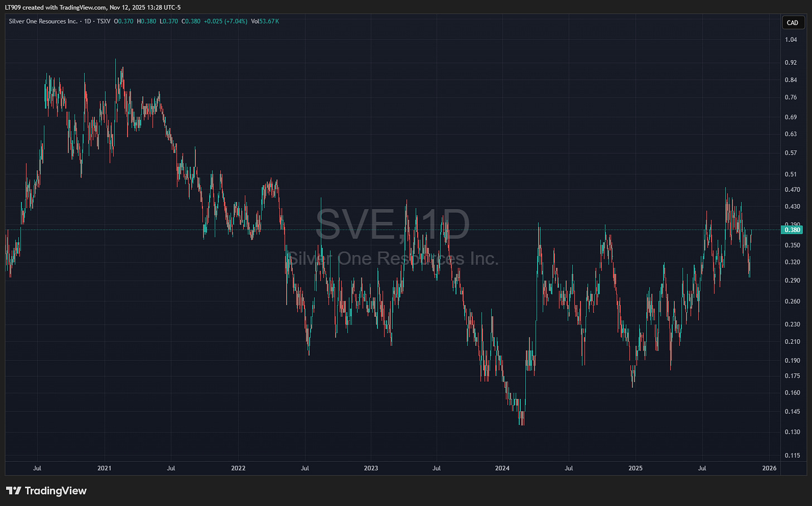The width and height of the screenshot is (812, 506).
Task: Click the +0.025 (+7.04%) change value
Action: pos(226,21)
